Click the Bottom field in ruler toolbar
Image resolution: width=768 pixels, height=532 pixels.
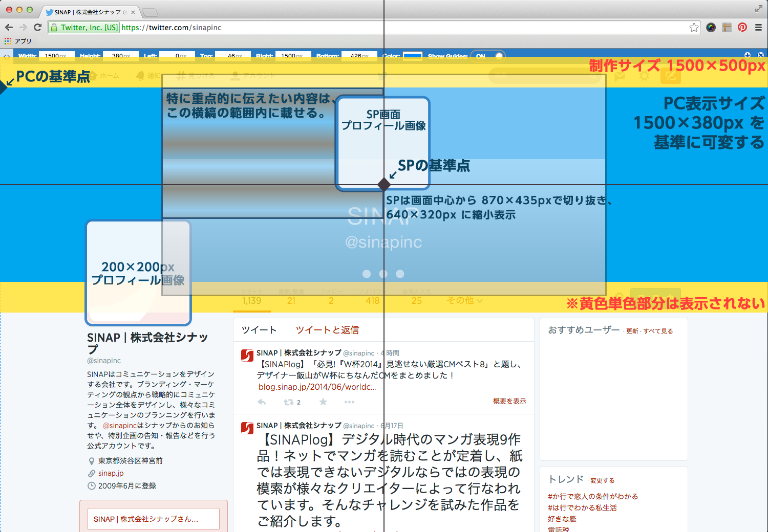click(x=359, y=56)
